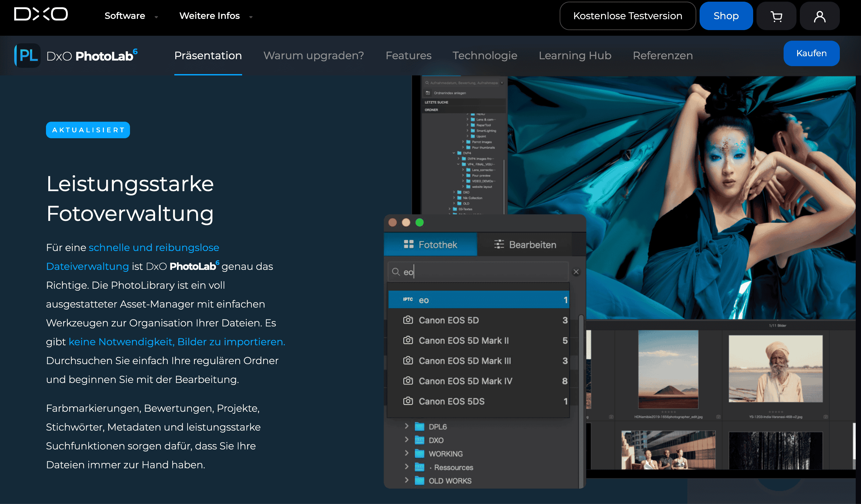Click the DxO logo top left
Screen dimensions: 861x504
pos(40,14)
